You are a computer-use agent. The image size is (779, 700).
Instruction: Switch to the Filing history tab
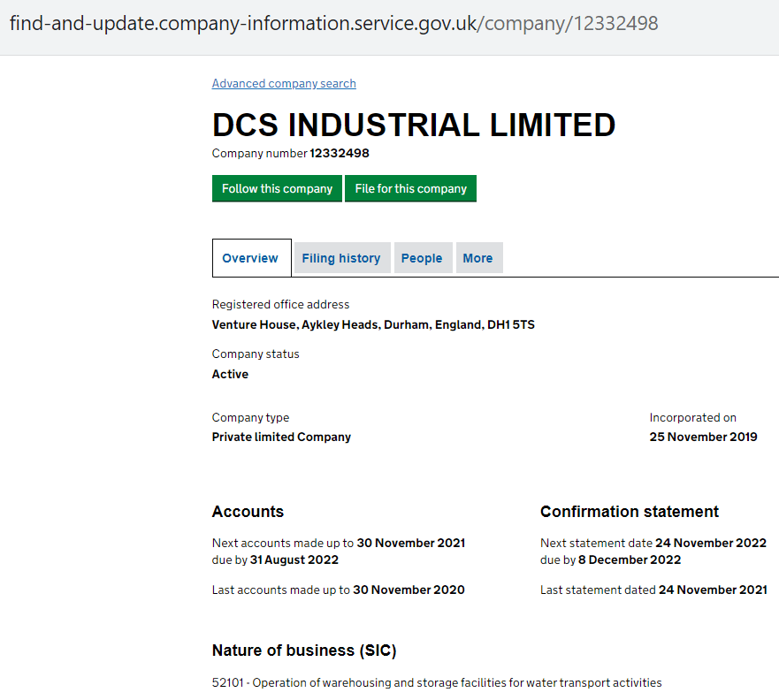(x=341, y=258)
